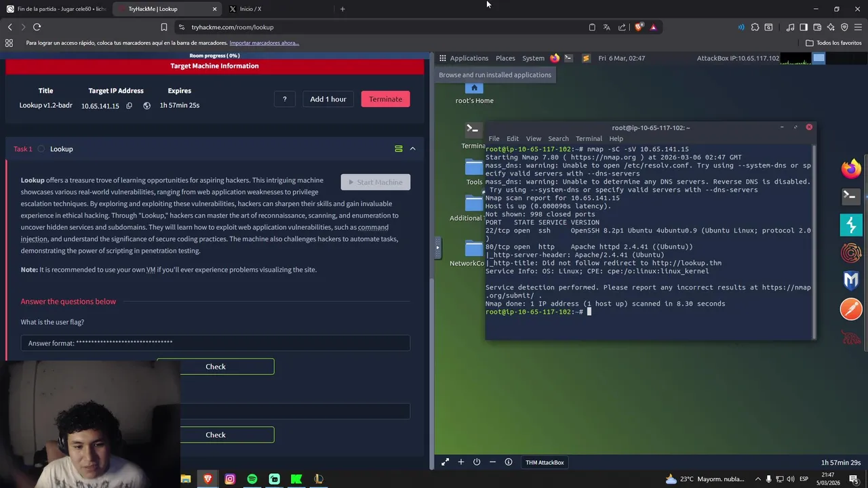The height and width of the screenshot is (488, 868).
Task: Check the user flag answer
Action: coord(216,367)
